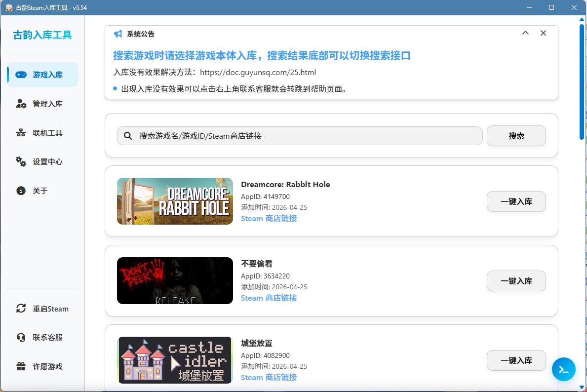This screenshot has height=392, width=587.
Task: Click the vertical scrollbar thumb
Action: (x=582, y=82)
